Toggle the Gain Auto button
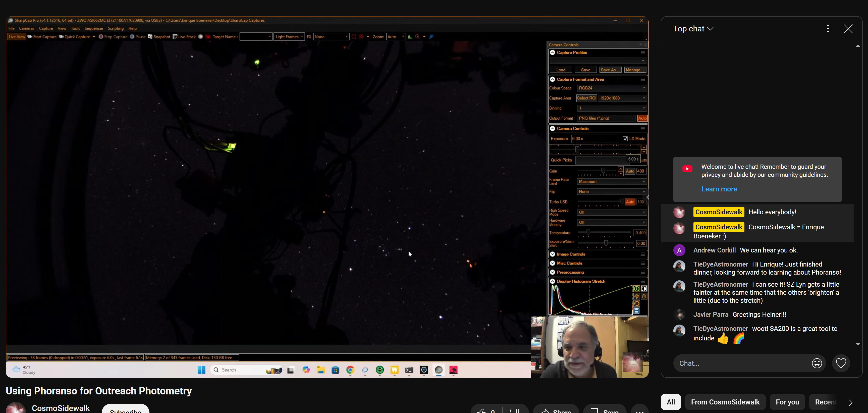Screen dimensions: 868x413 630,171
